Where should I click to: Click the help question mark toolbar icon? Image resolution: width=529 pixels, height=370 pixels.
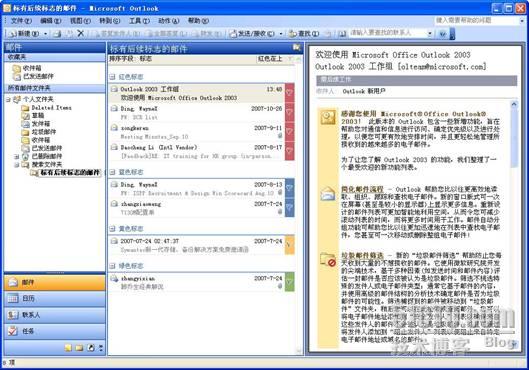pos(443,34)
